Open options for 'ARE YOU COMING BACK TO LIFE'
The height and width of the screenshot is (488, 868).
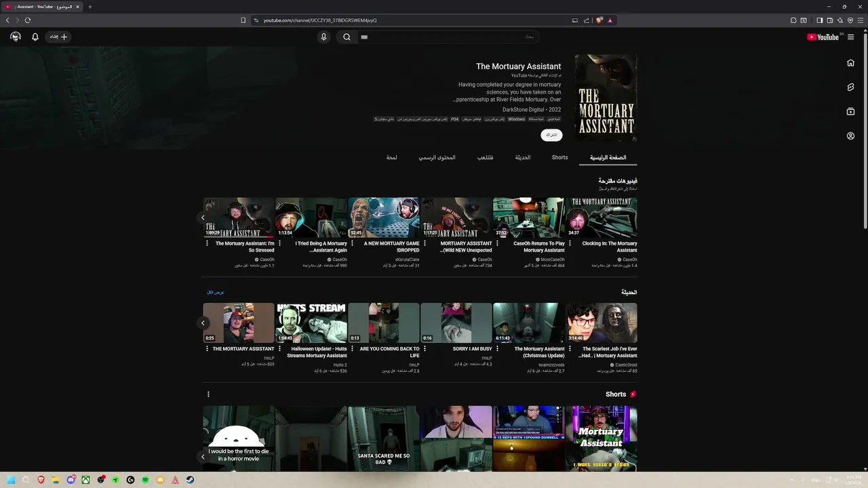click(x=352, y=349)
